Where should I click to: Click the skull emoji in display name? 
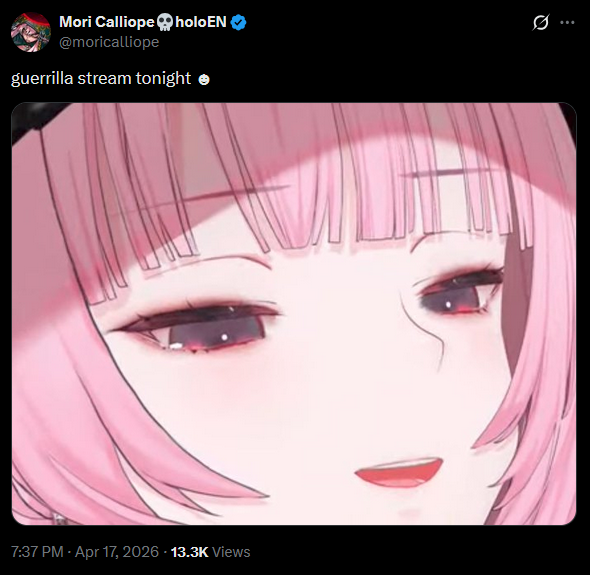click(164, 22)
